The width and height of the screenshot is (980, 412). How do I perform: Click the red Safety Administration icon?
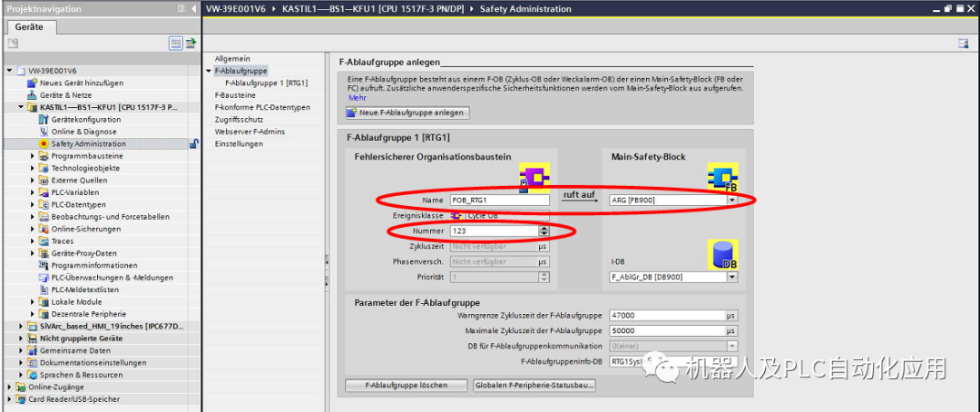coord(44,143)
